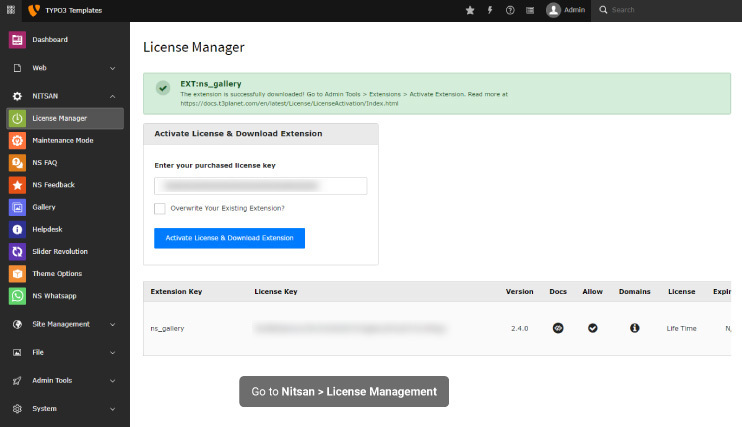Expand the System module group chevron

(x=113, y=409)
